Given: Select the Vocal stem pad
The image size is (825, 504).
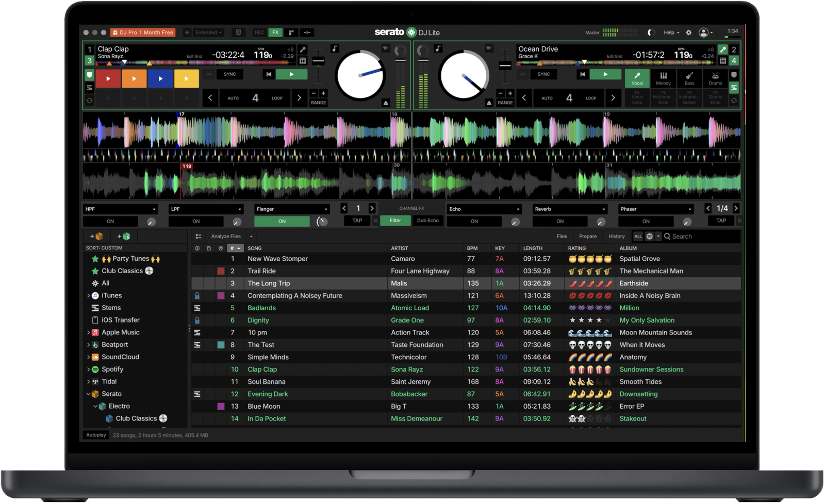Looking at the screenshot, I should tap(637, 78).
